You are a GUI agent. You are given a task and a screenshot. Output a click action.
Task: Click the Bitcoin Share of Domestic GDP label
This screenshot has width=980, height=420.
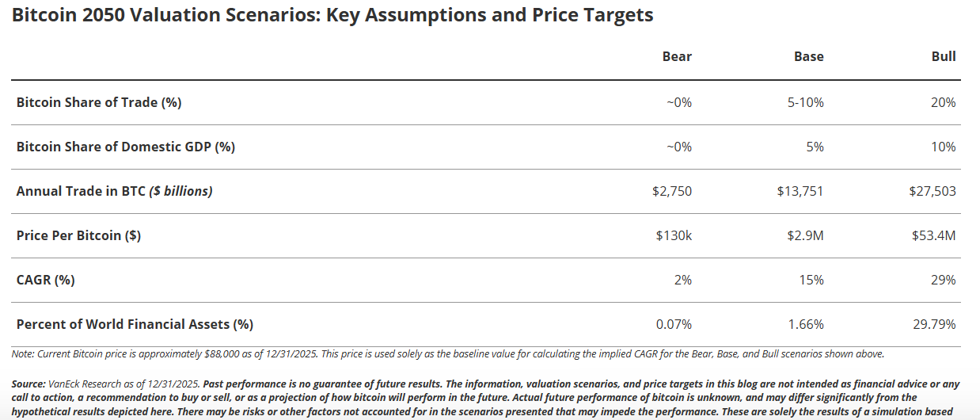point(126,147)
